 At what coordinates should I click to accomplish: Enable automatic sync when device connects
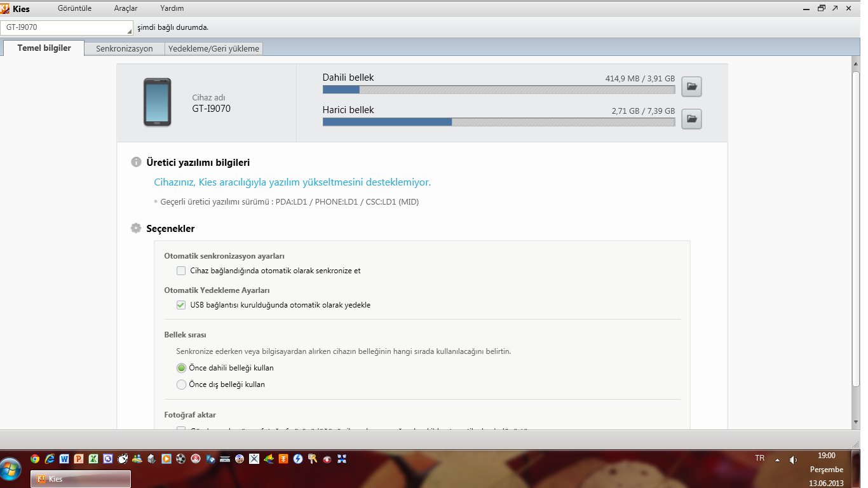click(181, 271)
